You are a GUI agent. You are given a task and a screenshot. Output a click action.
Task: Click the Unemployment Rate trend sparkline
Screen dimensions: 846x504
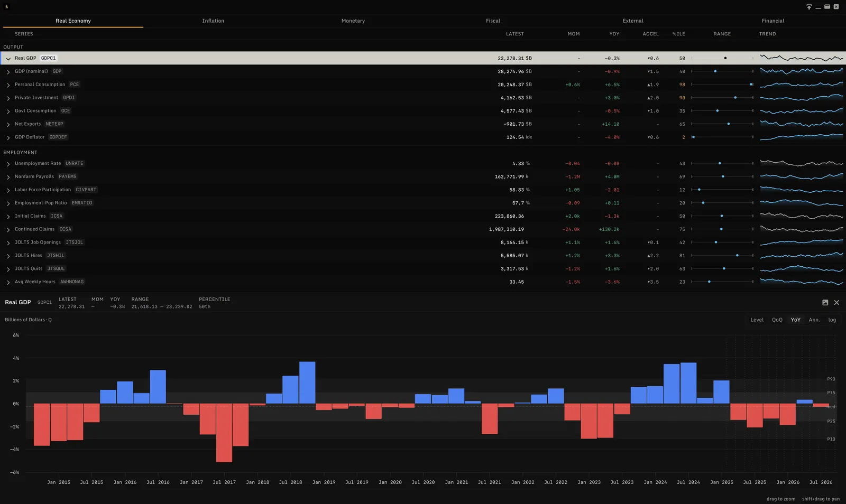pos(802,163)
